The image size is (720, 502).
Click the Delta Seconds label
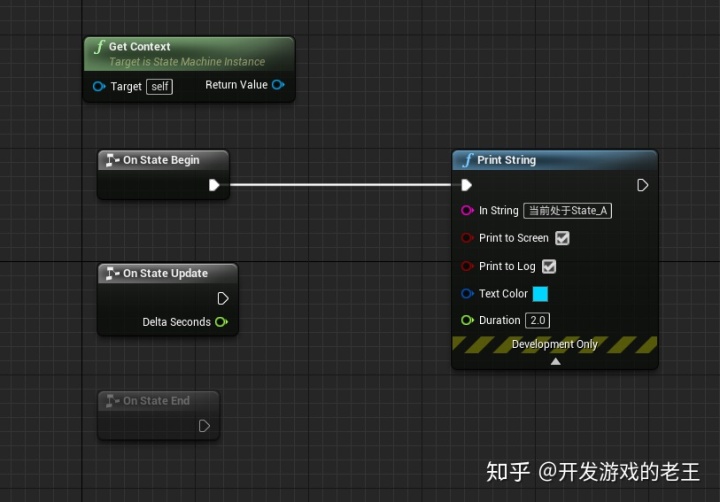(x=176, y=322)
